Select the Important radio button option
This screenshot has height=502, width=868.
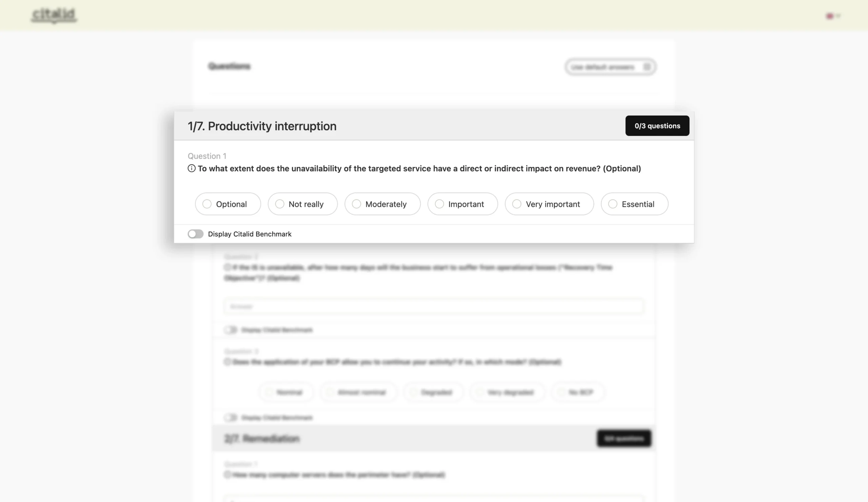coord(439,204)
